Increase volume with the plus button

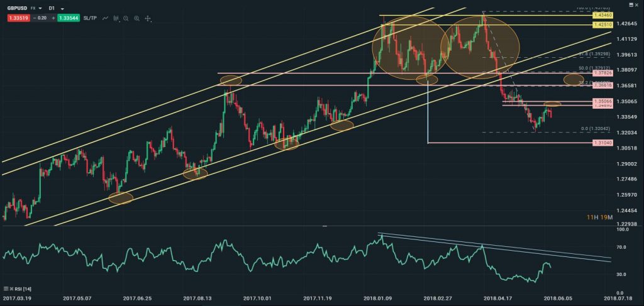coord(53,18)
